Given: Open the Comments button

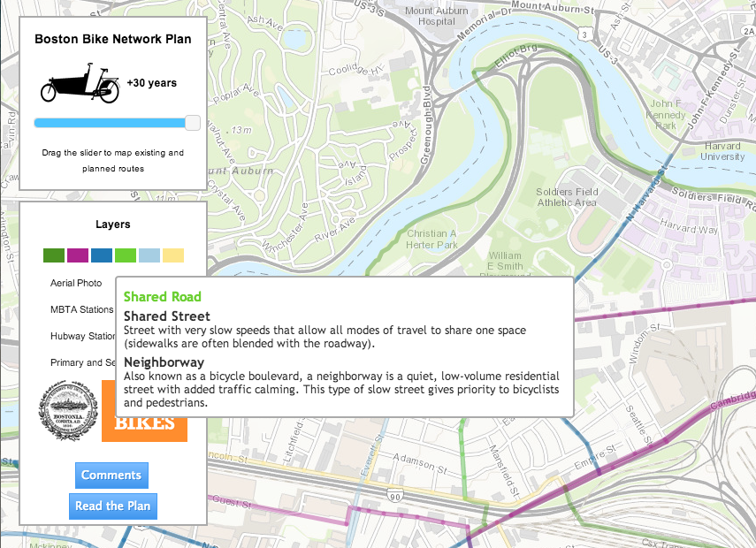Looking at the screenshot, I should (111, 476).
